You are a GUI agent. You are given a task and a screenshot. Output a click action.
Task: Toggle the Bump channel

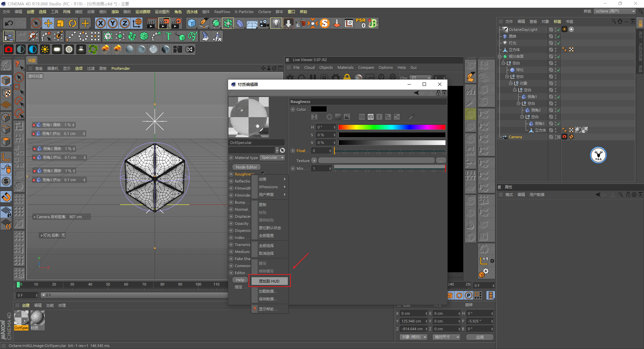click(x=231, y=202)
